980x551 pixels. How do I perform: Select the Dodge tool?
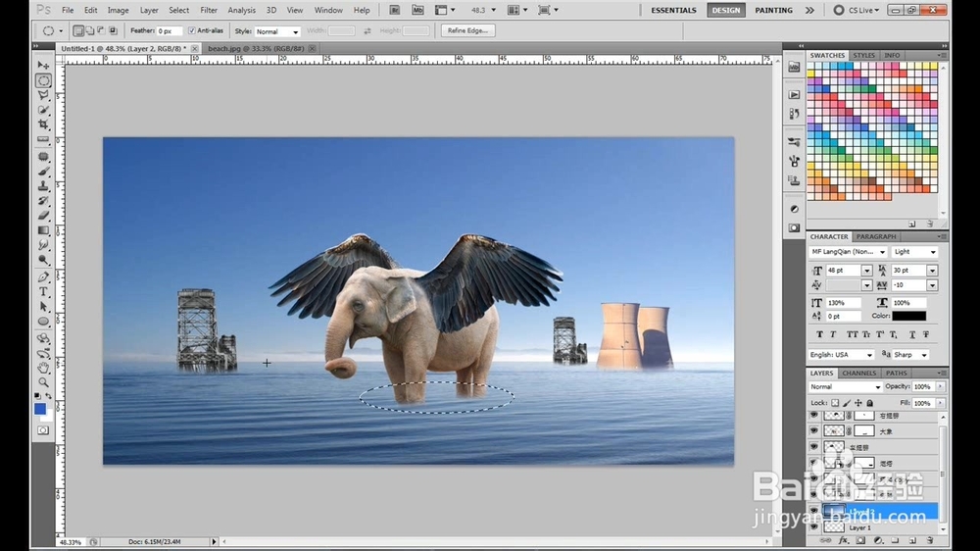click(43, 260)
